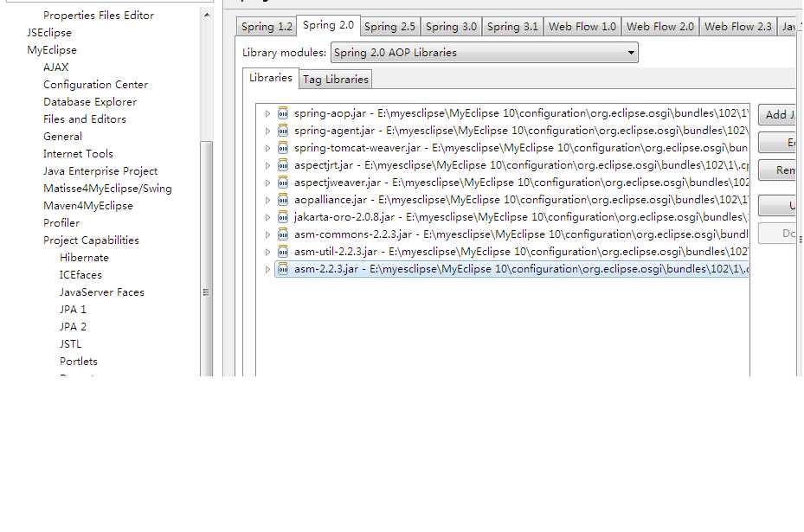Expand the asm-util-2.2.3.jar entry

267,252
